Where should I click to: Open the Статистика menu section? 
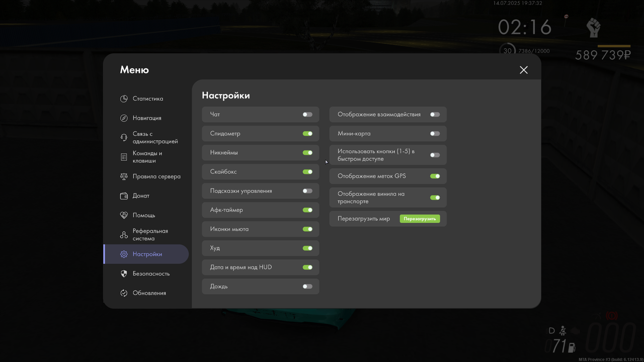click(x=146, y=99)
